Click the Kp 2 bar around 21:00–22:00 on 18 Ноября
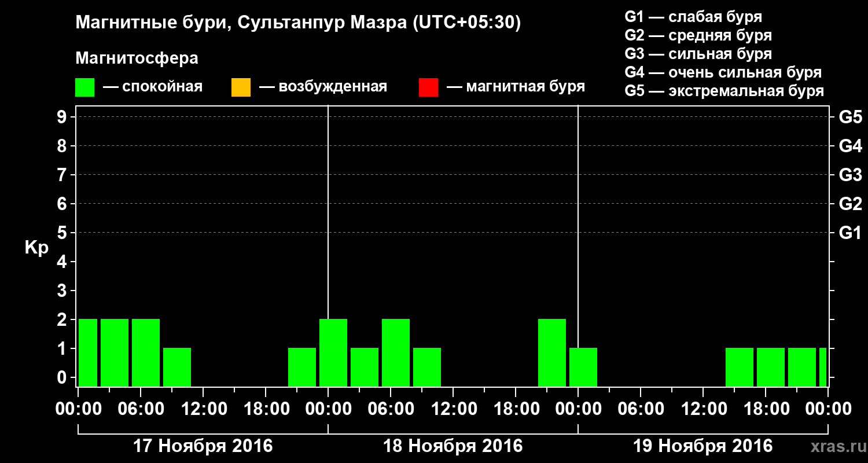868x463 pixels. (x=552, y=352)
